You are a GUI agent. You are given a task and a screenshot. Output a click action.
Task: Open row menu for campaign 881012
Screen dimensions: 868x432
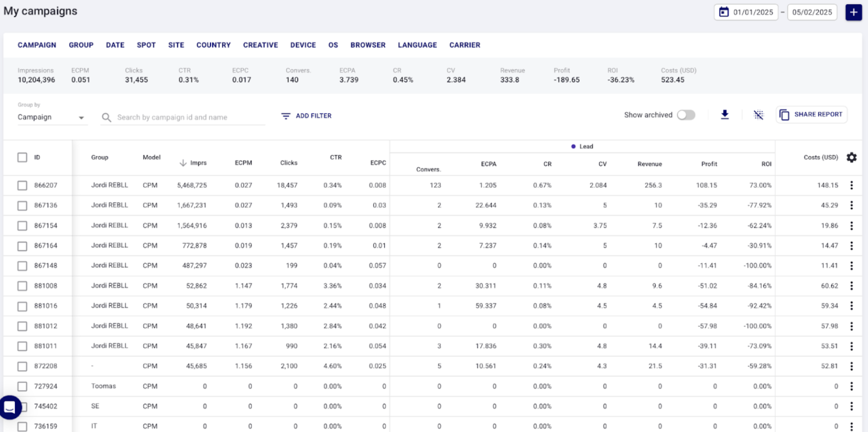(851, 326)
